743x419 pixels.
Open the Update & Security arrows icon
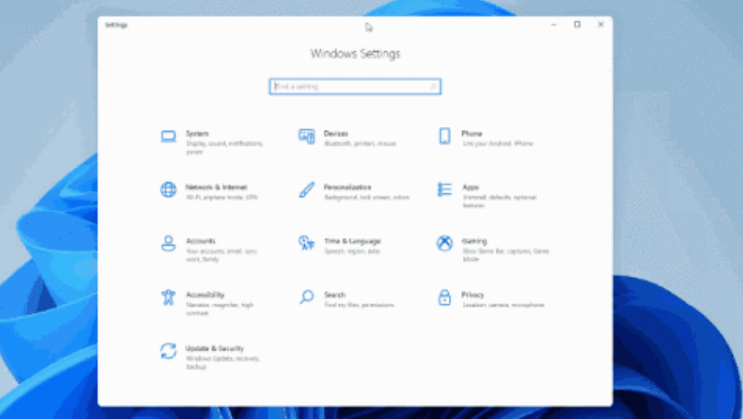(168, 351)
